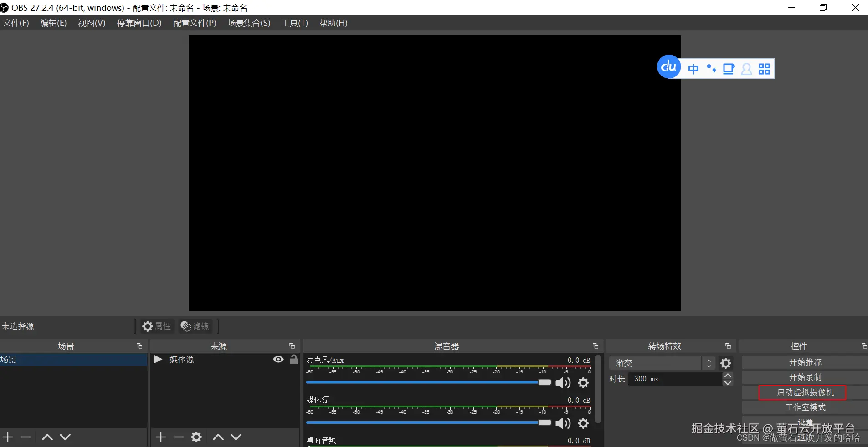Open the 场景集合(S) menu

249,23
